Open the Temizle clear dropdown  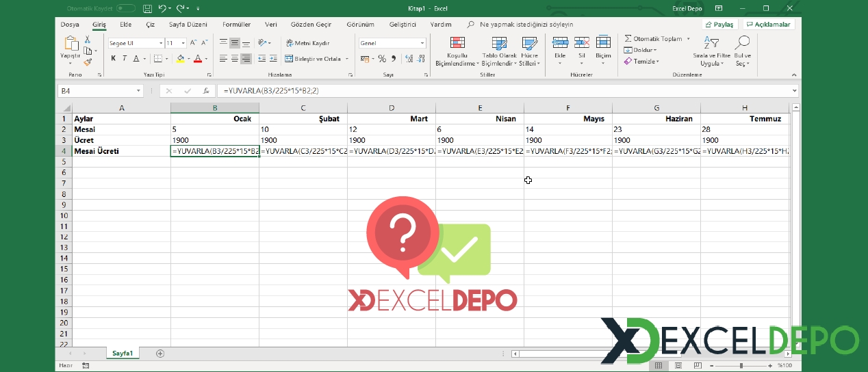click(x=641, y=61)
